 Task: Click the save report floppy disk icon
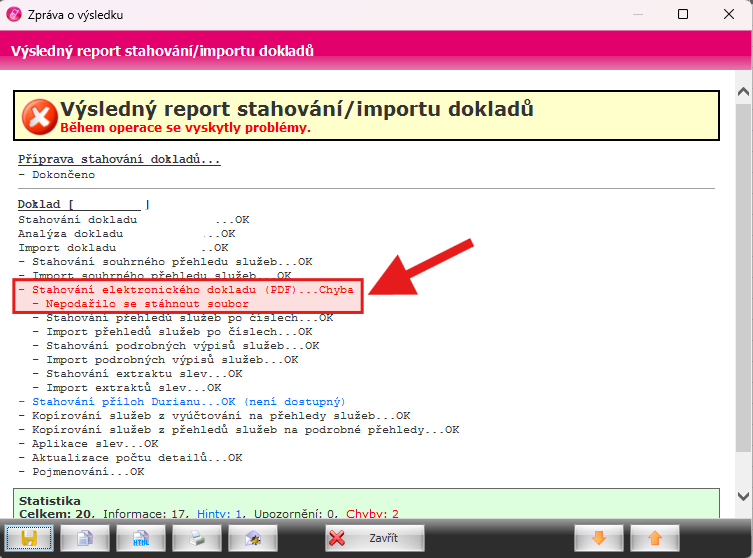[29, 538]
